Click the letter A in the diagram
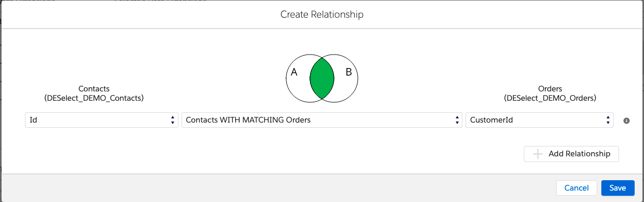The image size is (644, 202). click(x=294, y=73)
